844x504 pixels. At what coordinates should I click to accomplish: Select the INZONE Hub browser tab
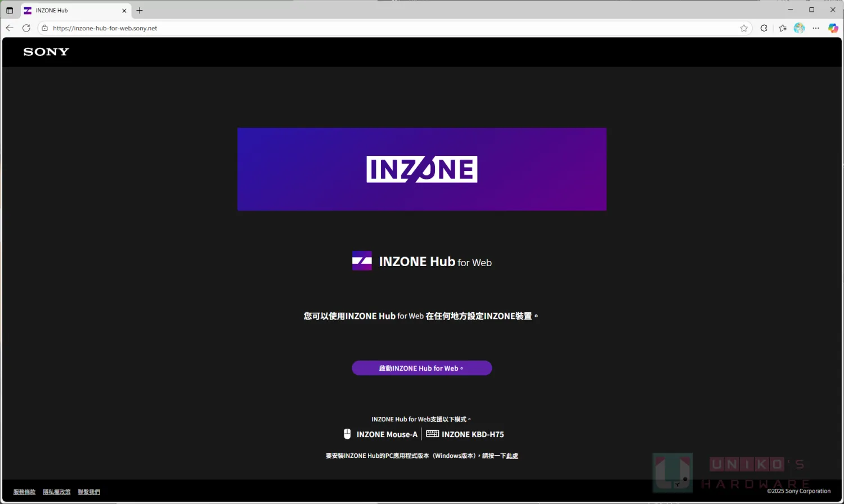tap(73, 11)
